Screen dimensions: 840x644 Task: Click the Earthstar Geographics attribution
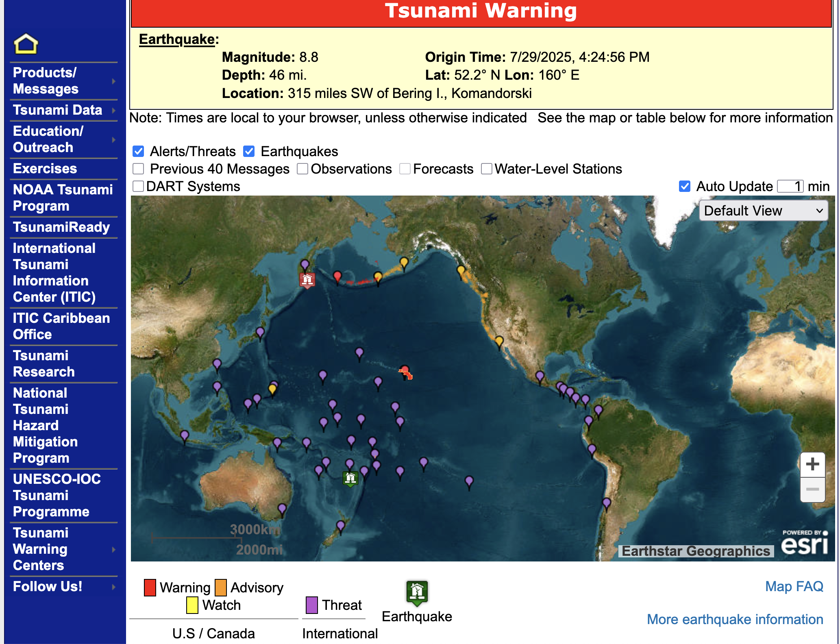pos(696,551)
